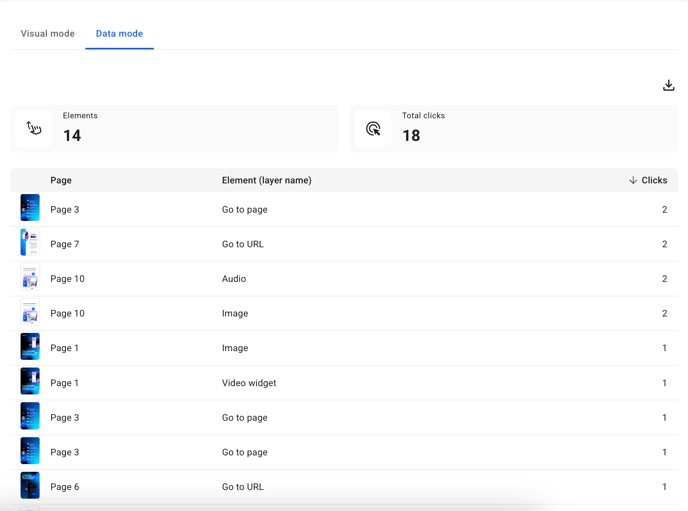The image size is (688, 511).
Task: Click the Total clicks summary card
Action: 513,128
